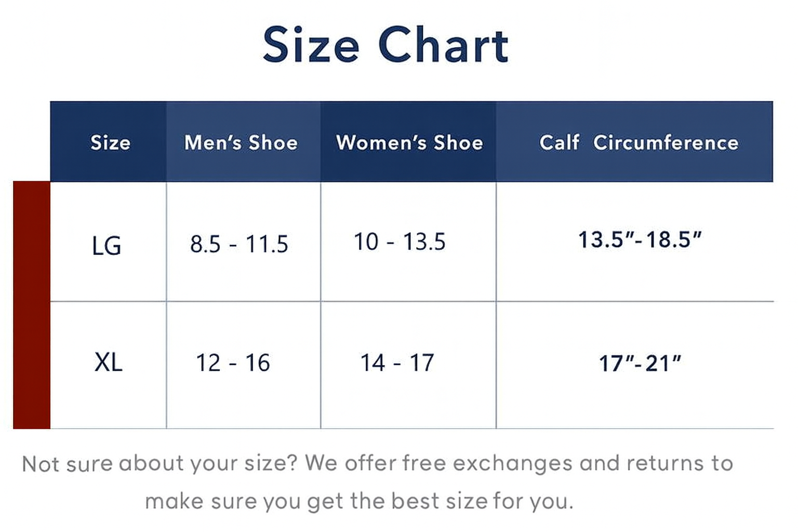
Task: Click the Men's Shoe column header
Action: [x=241, y=142]
